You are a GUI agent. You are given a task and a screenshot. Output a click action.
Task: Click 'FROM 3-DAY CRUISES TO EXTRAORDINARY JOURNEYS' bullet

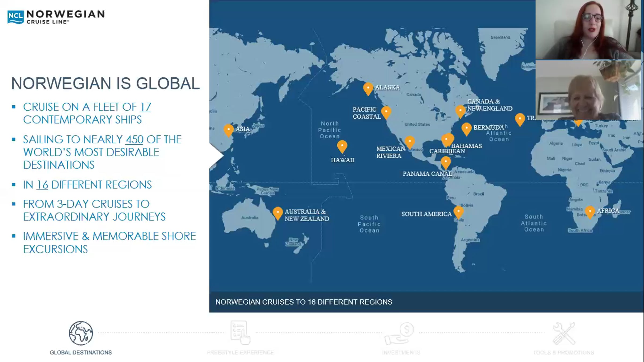[x=94, y=210]
